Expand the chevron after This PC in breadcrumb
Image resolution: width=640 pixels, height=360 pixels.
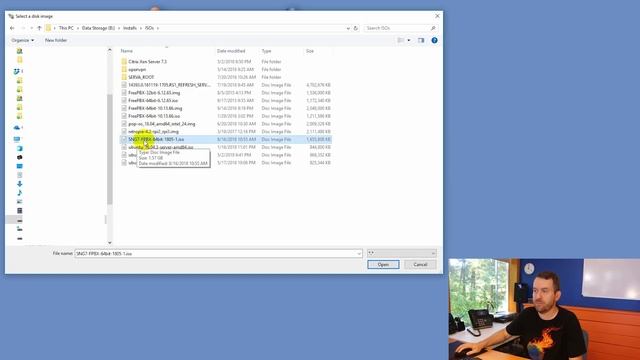pos(78,28)
